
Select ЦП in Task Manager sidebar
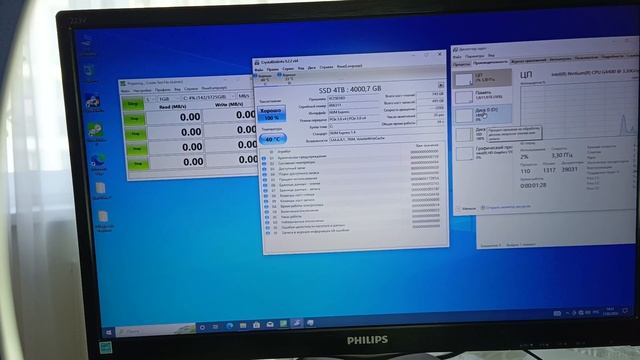tap(482, 78)
